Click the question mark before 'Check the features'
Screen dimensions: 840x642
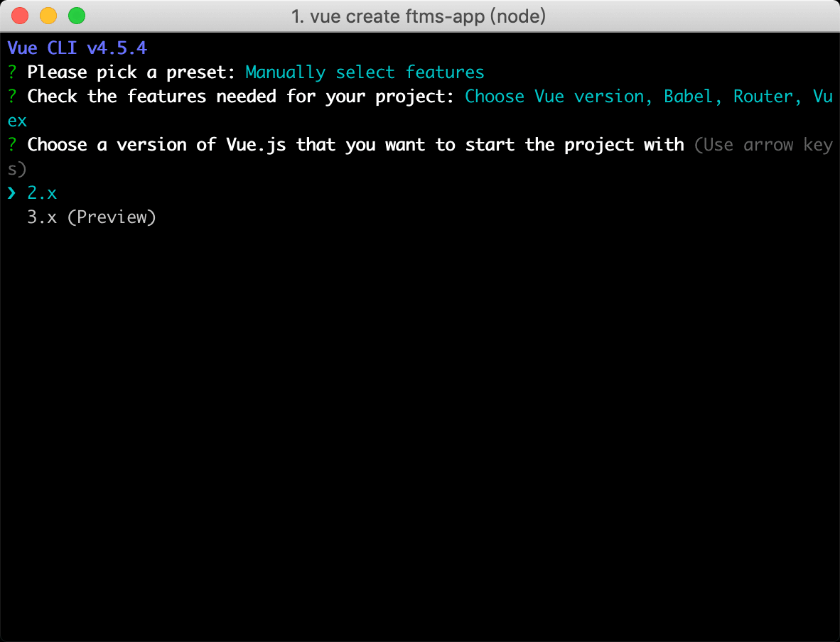(x=12, y=97)
